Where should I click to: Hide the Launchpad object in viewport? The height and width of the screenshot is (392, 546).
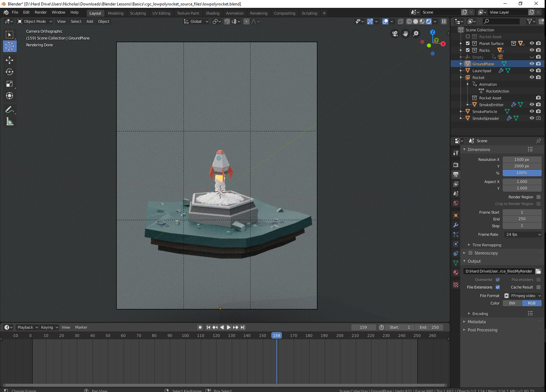click(x=532, y=70)
